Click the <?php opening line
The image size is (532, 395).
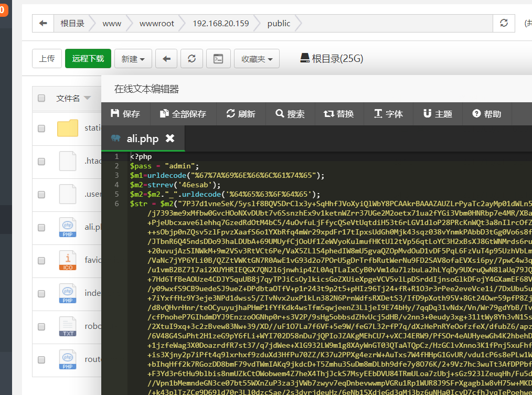click(141, 156)
